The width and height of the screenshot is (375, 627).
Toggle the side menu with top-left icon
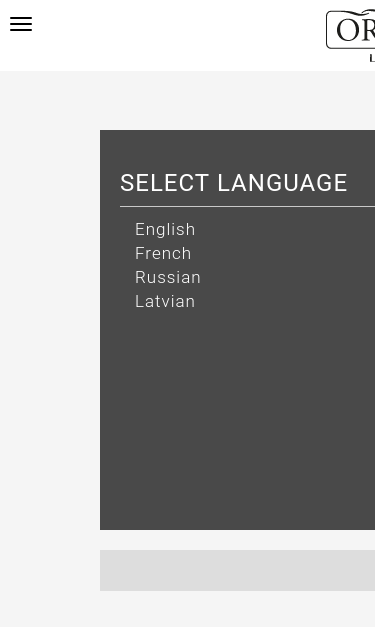click(x=21, y=24)
